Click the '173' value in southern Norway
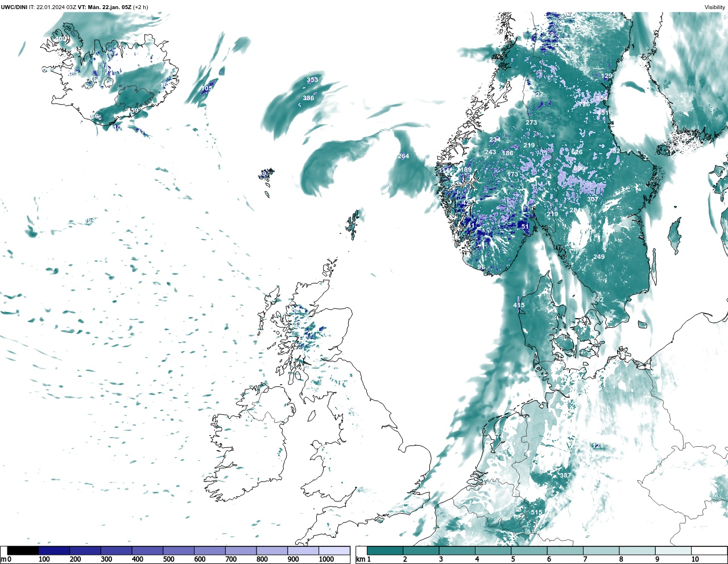The width and height of the screenshot is (728, 564). [x=513, y=175]
